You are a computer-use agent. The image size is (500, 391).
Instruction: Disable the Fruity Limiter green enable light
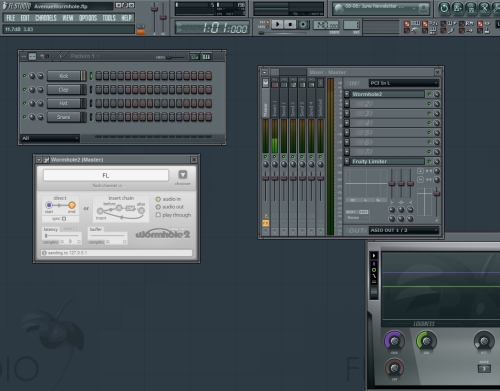pos(429,162)
